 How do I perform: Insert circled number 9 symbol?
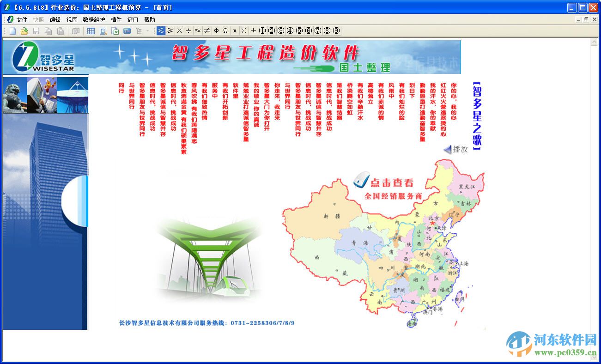click(336, 31)
